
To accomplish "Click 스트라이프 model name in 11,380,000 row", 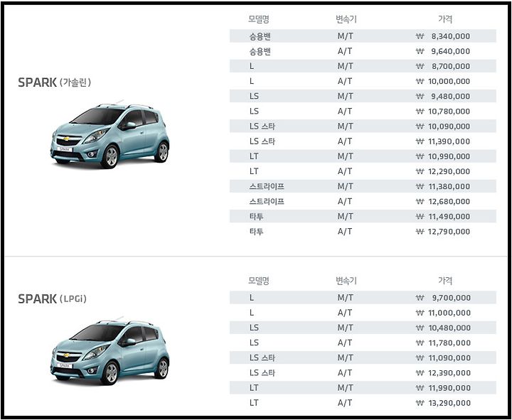I will pyautogui.click(x=267, y=186).
